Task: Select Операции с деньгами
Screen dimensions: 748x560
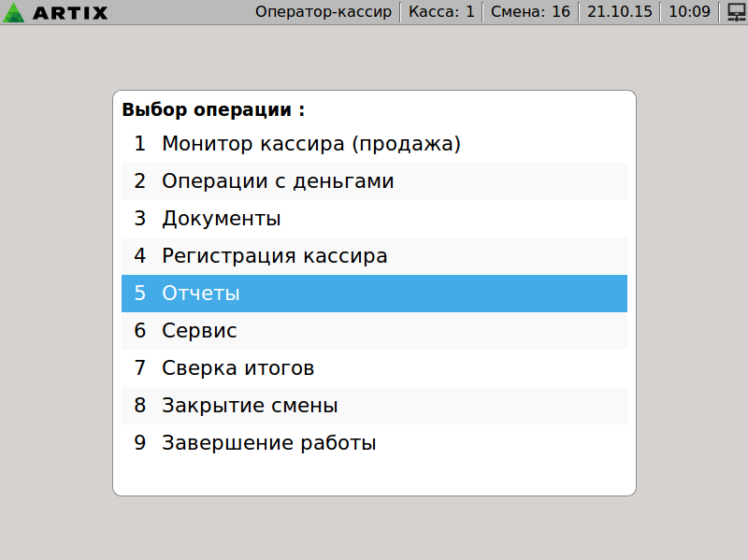Action: pyautogui.click(x=278, y=181)
